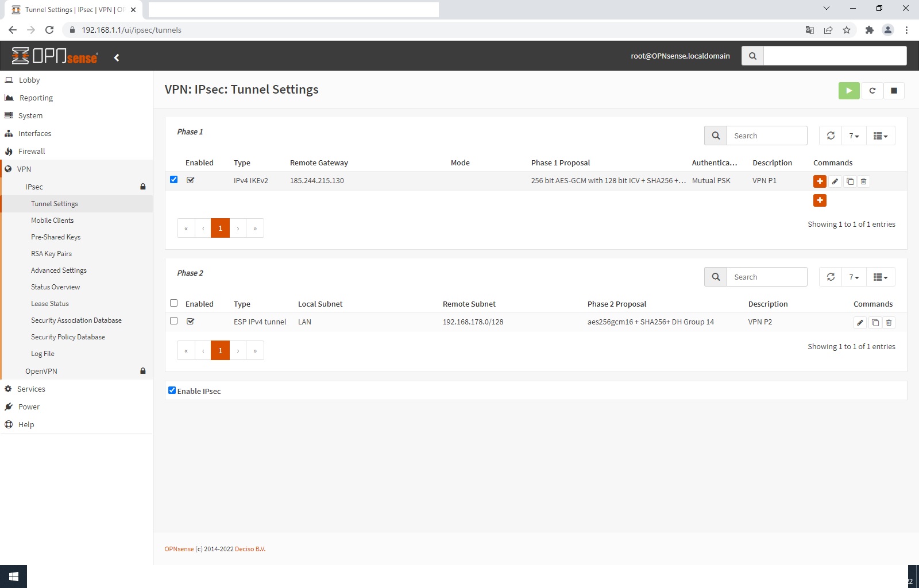Open Chrome's three-dot menu
919x588 pixels.
pos(906,30)
